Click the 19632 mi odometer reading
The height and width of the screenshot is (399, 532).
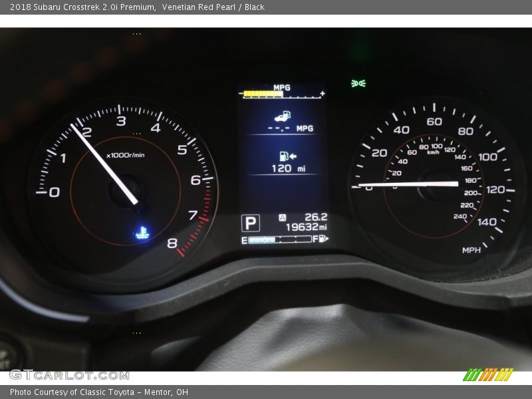pos(306,227)
